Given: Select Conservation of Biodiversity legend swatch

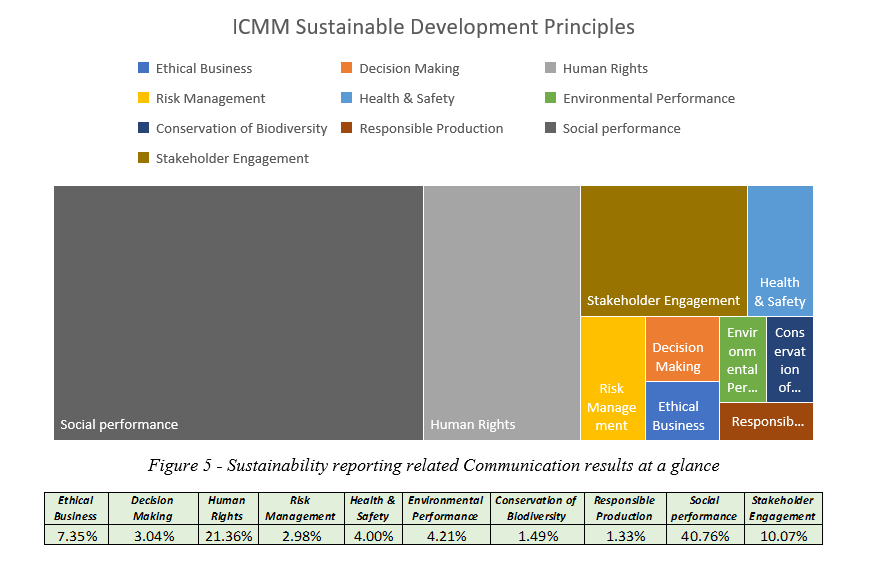Looking at the screenshot, I should (x=144, y=129).
